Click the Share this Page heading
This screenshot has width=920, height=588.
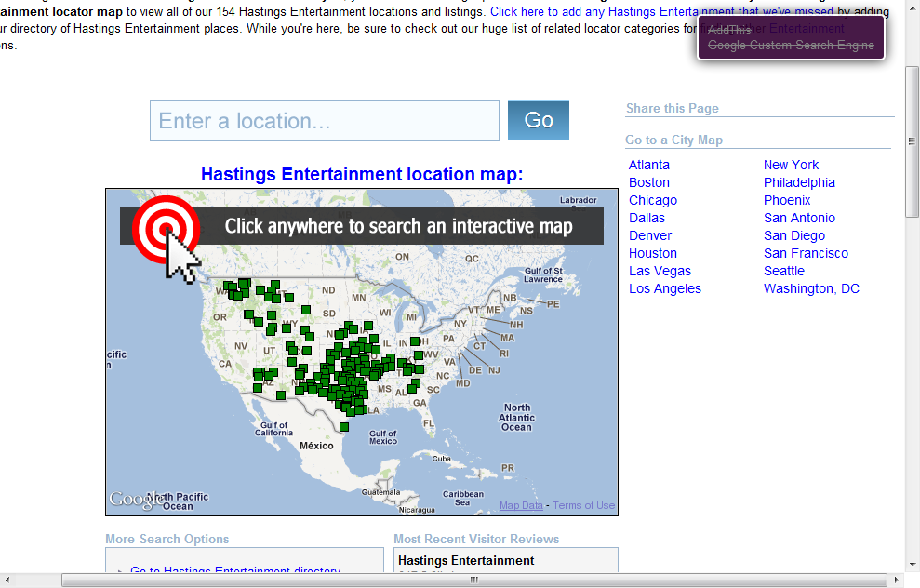pos(672,108)
